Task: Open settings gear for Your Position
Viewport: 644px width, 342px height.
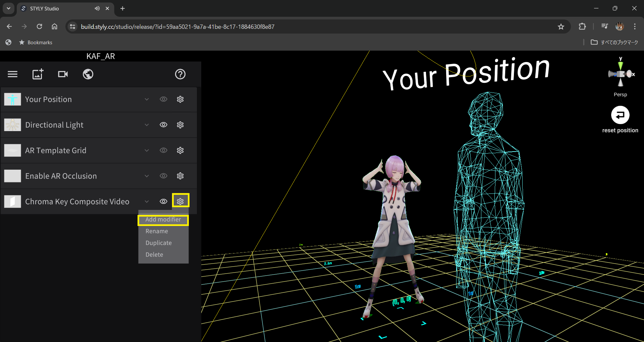Action: click(x=180, y=99)
